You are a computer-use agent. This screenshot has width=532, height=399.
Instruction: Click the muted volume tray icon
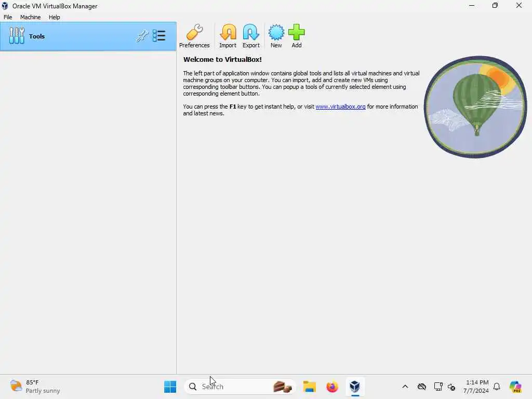451,387
